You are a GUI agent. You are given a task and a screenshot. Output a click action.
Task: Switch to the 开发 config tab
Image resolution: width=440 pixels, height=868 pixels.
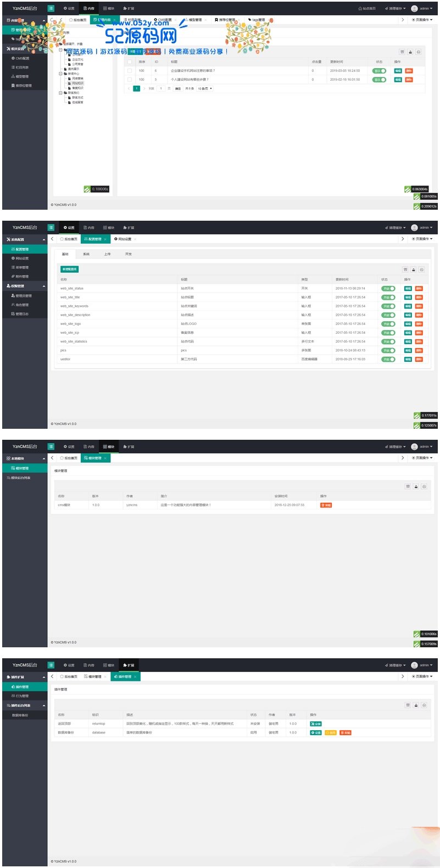tap(128, 254)
